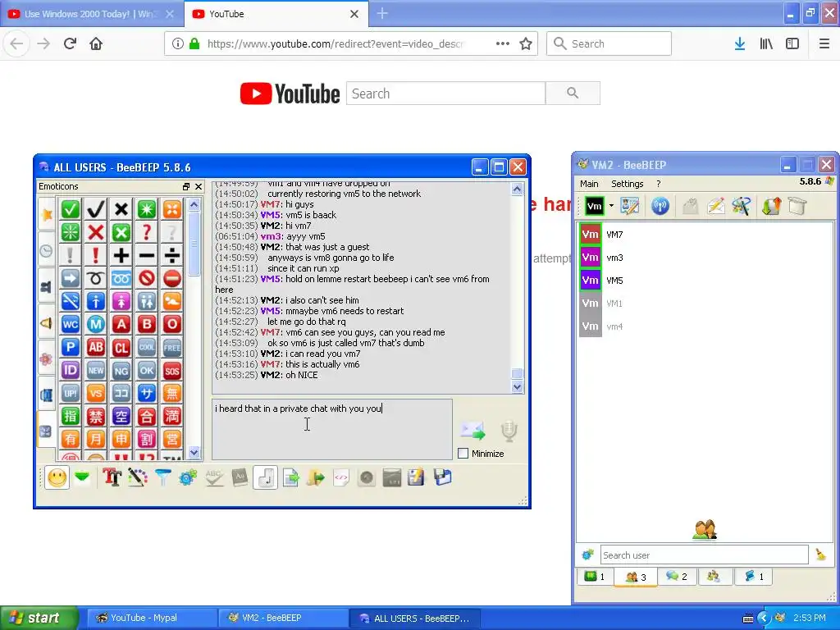Click the emoticon panel scrollbar thumb
Viewport: 840px width, 630px height.
click(194, 244)
